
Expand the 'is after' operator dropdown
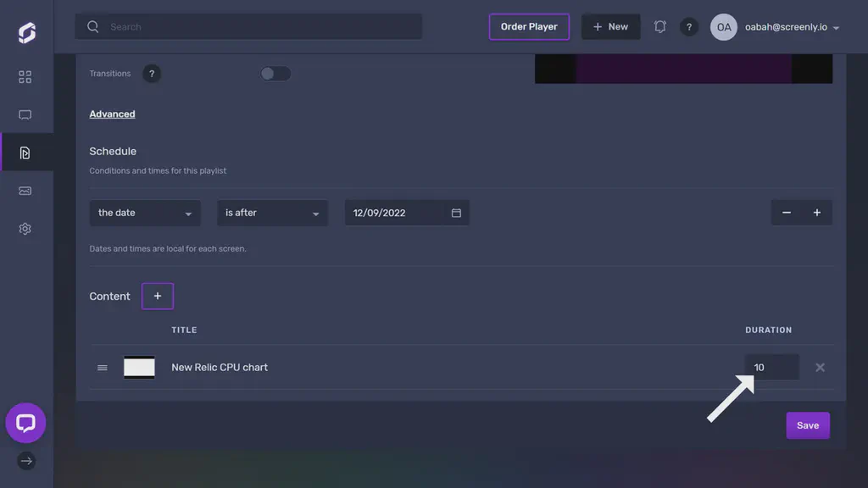[272, 213]
